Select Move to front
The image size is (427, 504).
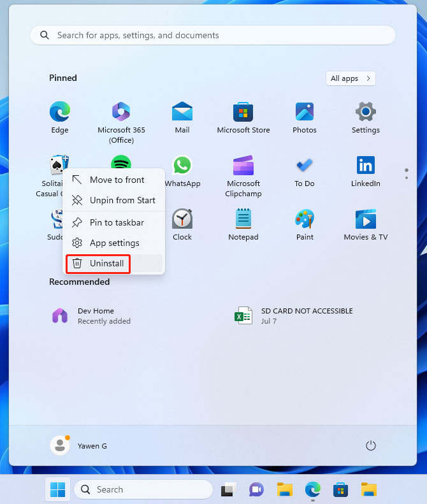click(114, 180)
